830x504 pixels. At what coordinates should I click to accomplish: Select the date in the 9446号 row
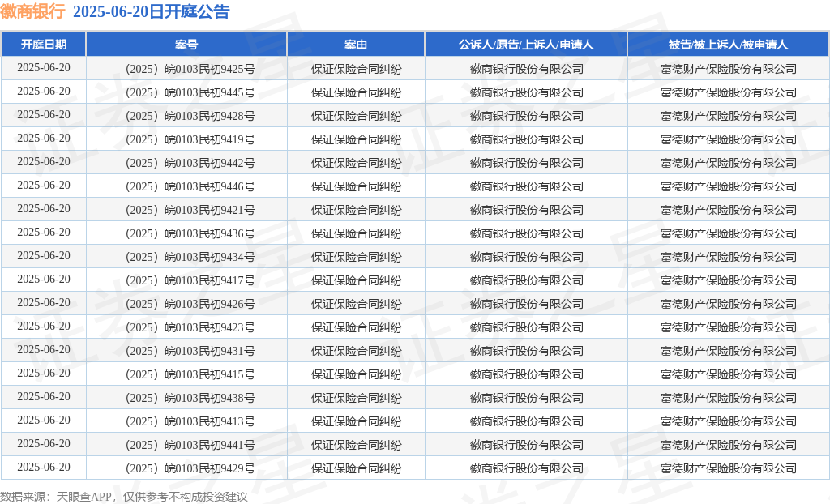point(44,186)
